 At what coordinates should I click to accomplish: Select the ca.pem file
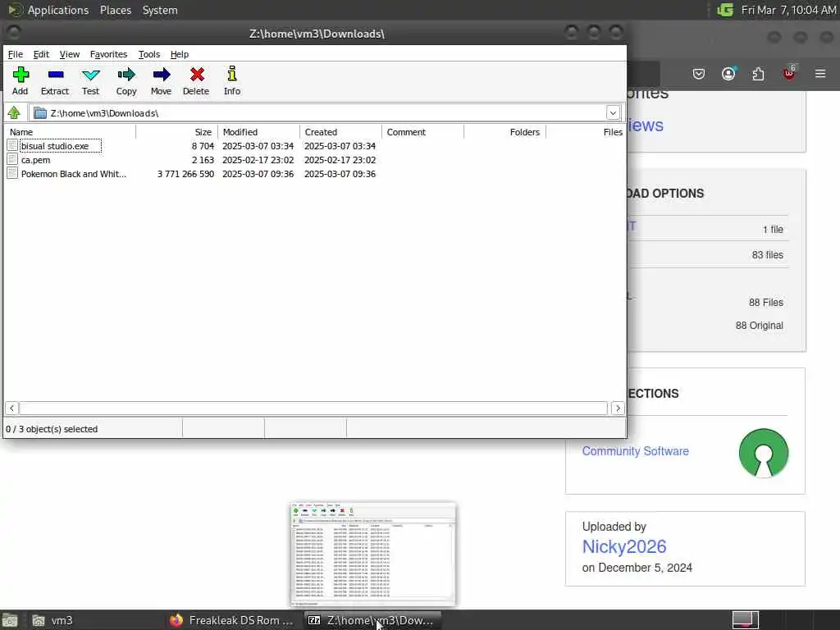coord(36,160)
